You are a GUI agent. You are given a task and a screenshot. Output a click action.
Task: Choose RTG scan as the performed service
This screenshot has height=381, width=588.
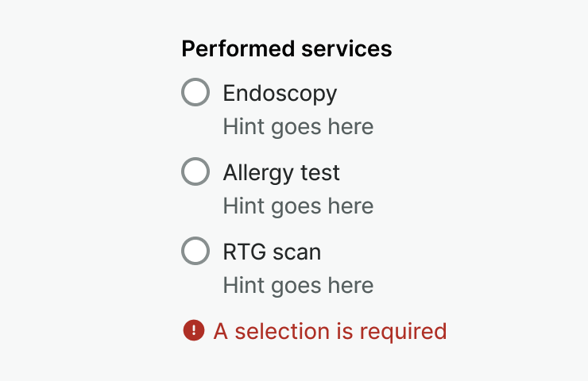(x=195, y=251)
